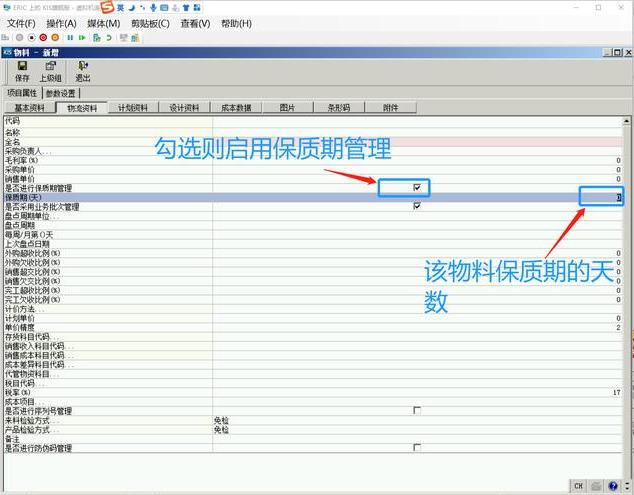Open the 文件(F) menu
634x495 pixels.
click(x=21, y=23)
